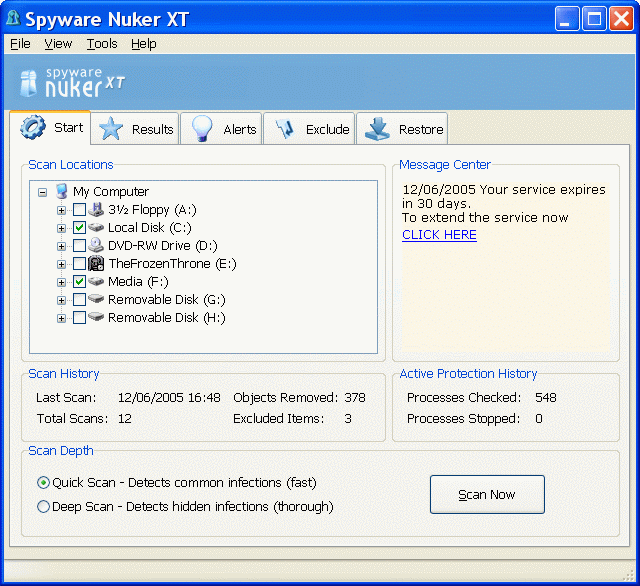
Task: Click the My Computer icon
Action: pos(62,191)
